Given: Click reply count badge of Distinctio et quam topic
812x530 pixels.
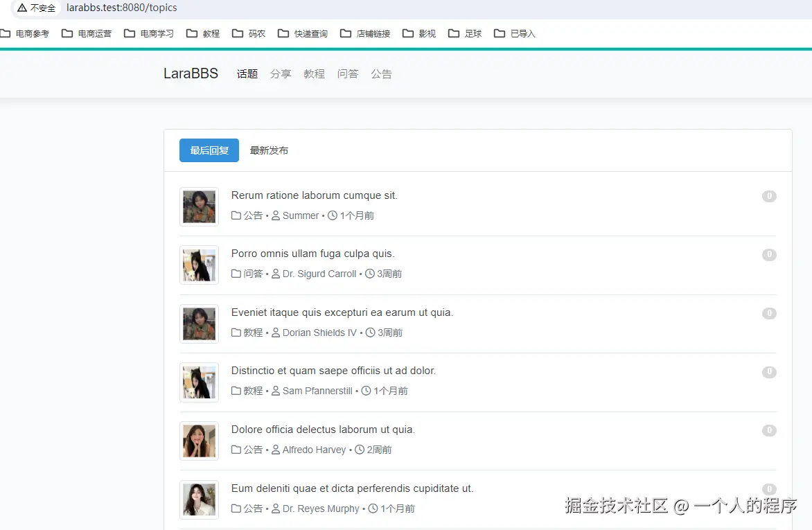Looking at the screenshot, I should click(x=769, y=371).
